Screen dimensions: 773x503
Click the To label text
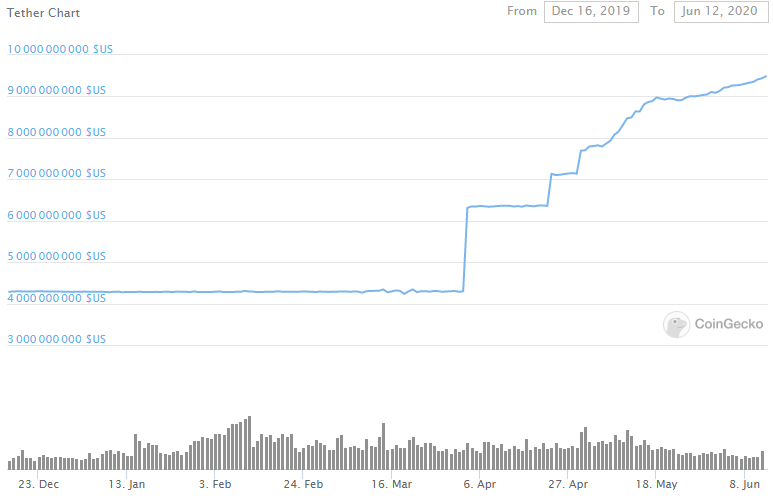(x=657, y=11)
